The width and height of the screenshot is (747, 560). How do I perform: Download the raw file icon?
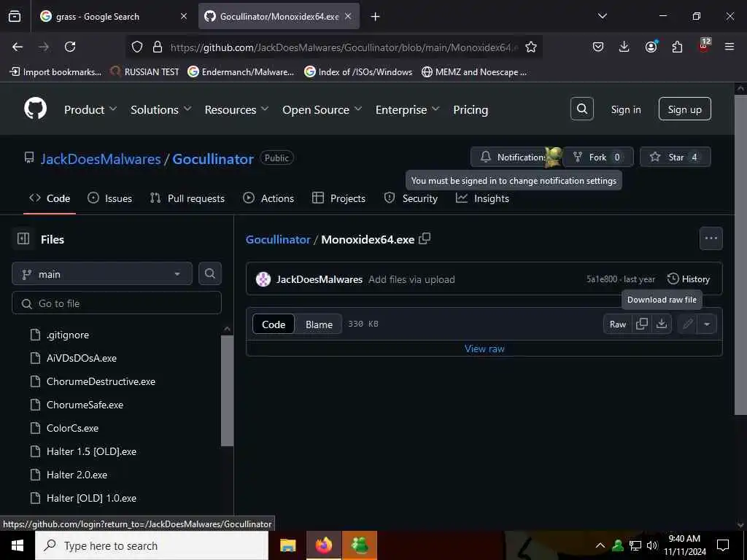[661, 324]
